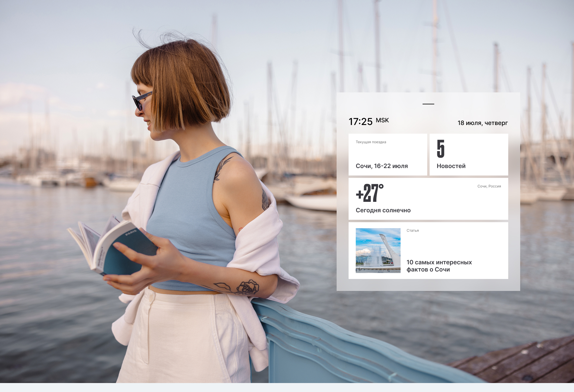574x392 pixels.
Task: Open the date "18 июля, четверг"
Action: (x=483, y=123)
